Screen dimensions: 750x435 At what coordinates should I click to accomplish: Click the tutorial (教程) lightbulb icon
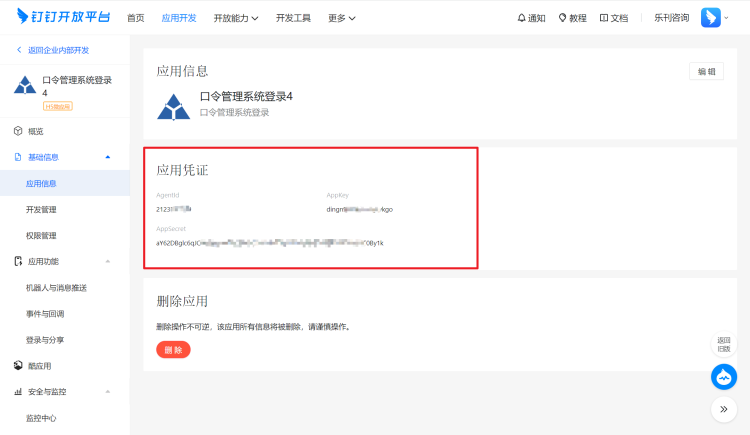563,18
